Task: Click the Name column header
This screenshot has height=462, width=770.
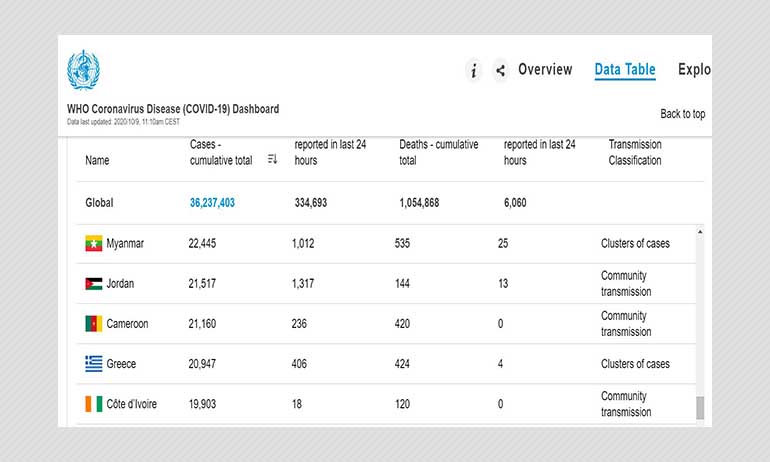Action: 97,161
